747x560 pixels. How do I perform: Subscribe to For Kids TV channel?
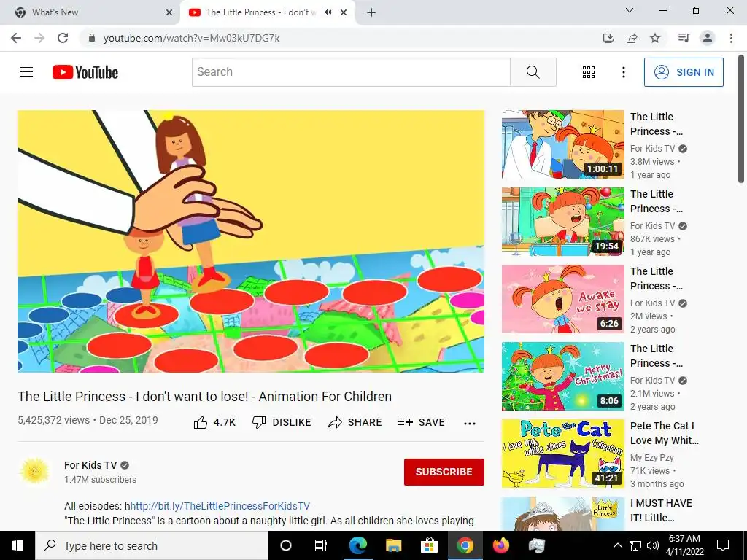pyautogui.click(x=444, y=472)
